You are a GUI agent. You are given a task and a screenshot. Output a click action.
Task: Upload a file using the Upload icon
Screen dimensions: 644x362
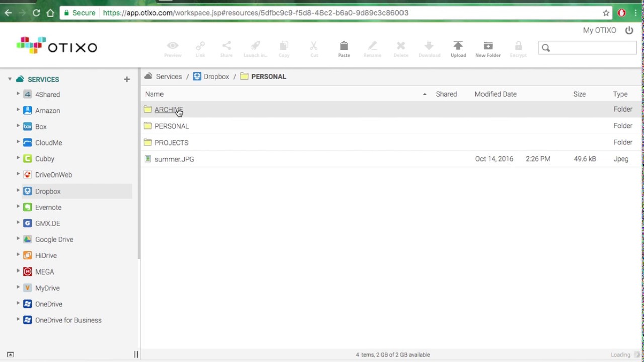(458, 46)
